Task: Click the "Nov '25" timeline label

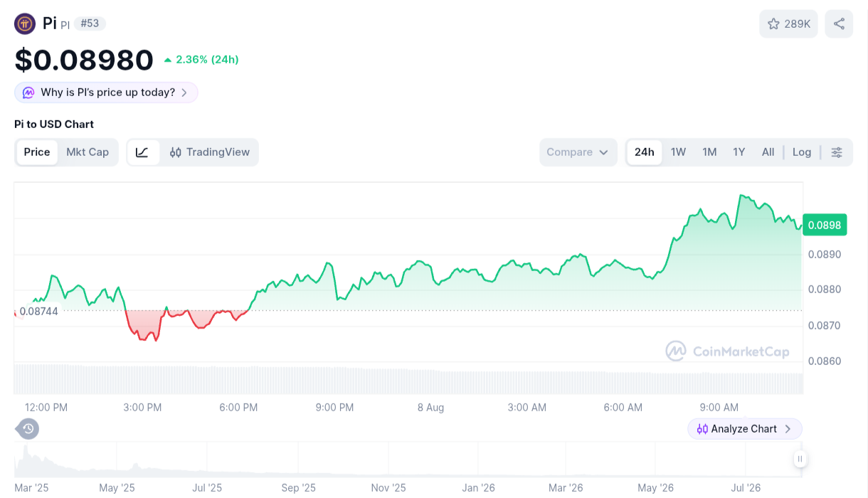Action: pos(388,488)
